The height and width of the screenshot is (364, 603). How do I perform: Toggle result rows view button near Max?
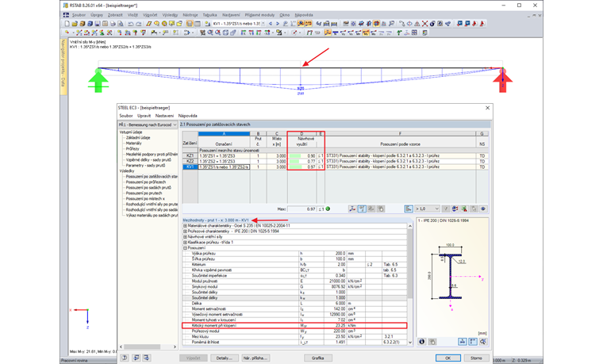(362, 209)
